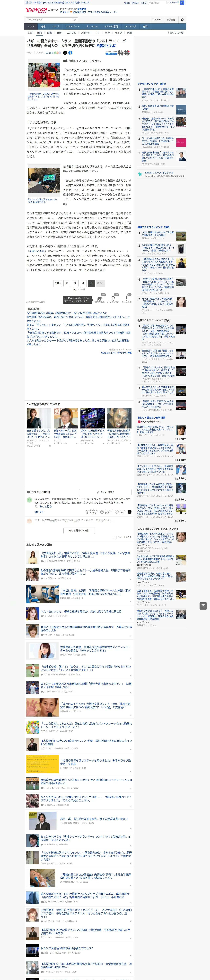Select the トップ navigation tab

pos(31,26)
